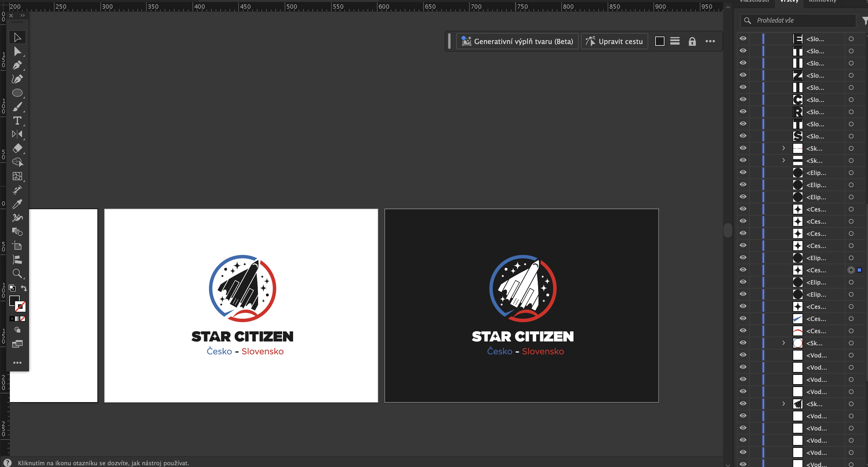Expand the circle outline group layer
Screen dimensions: 868x467
783,343
